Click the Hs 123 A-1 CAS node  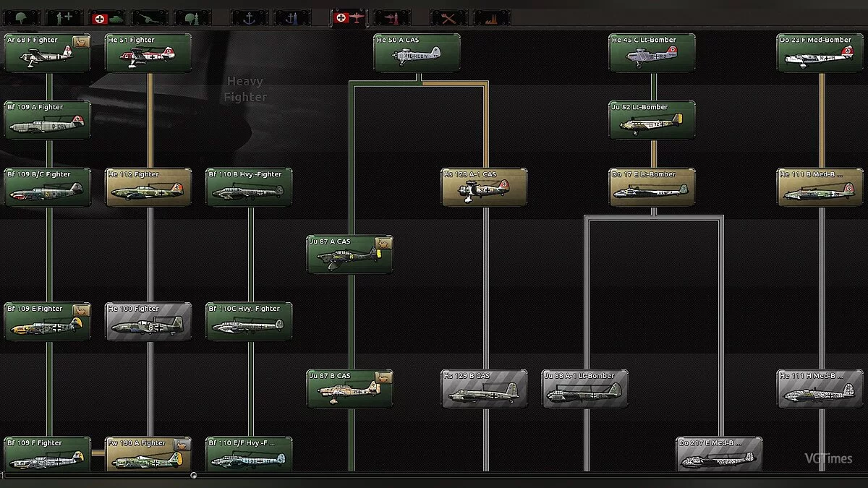click(484, 186)
